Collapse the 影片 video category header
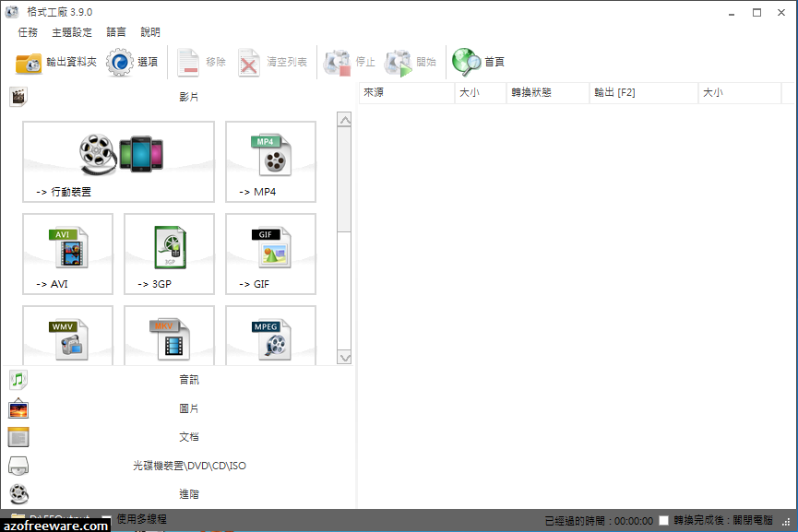 click(x=178, y=97)
